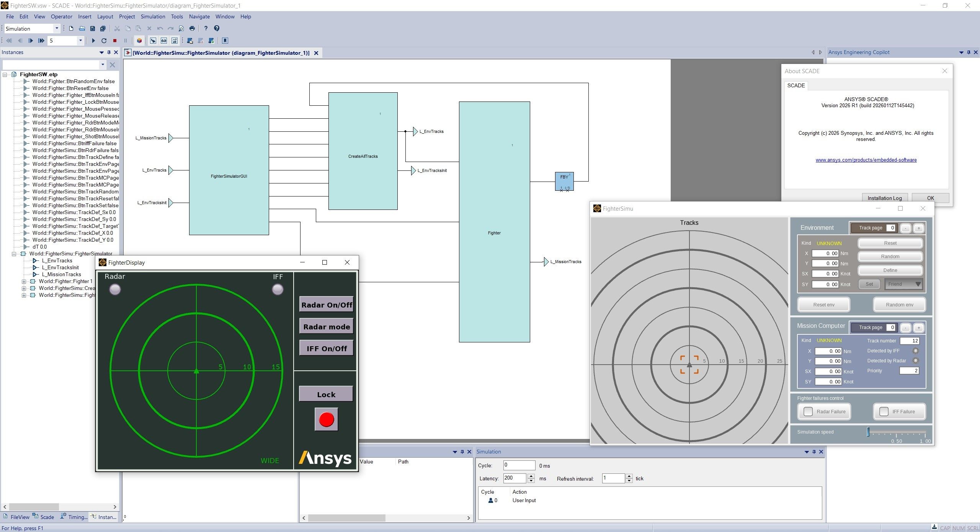Restart the simulation with the reload icon
The height and width of the screenshot is (532, 980).
click(x=104, y=41)
